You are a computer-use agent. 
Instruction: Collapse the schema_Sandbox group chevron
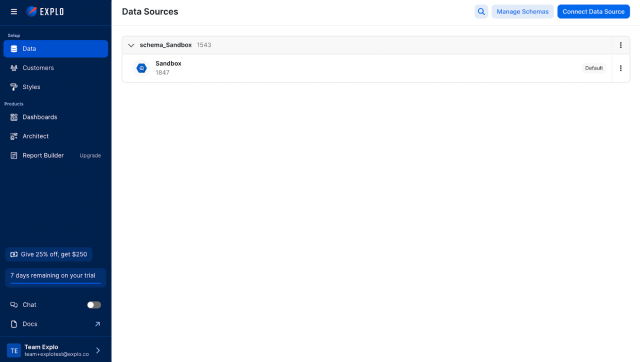(x=131, y=45)
